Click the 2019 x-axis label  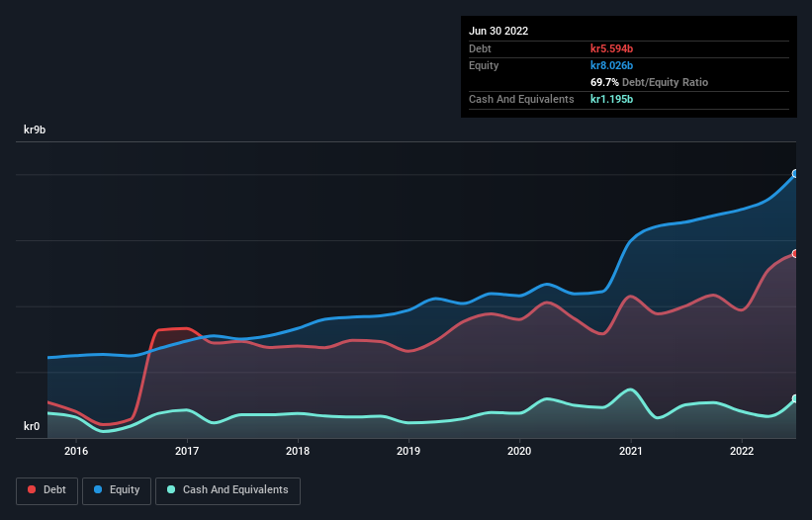pyautogui.click(x=408, y=451)
